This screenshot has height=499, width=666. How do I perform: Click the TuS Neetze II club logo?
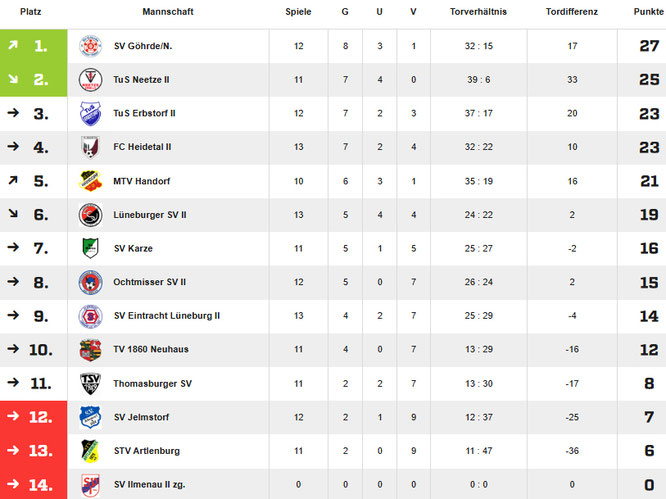pyautogui.click(x=90, y=80)
